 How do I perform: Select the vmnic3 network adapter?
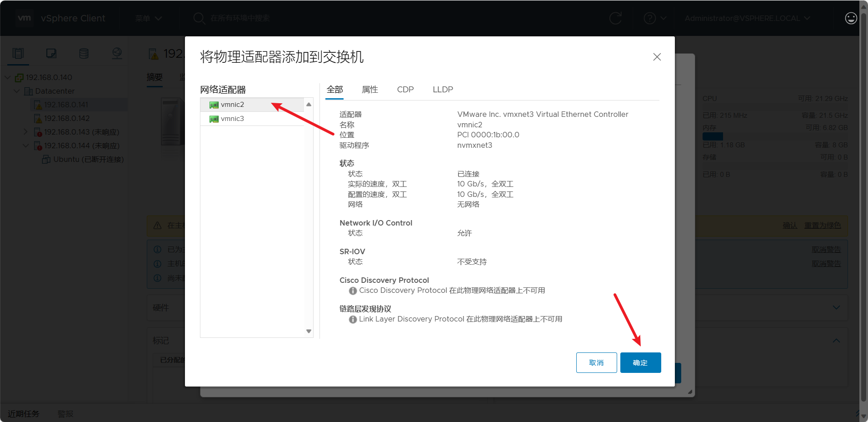click(232, 119)
